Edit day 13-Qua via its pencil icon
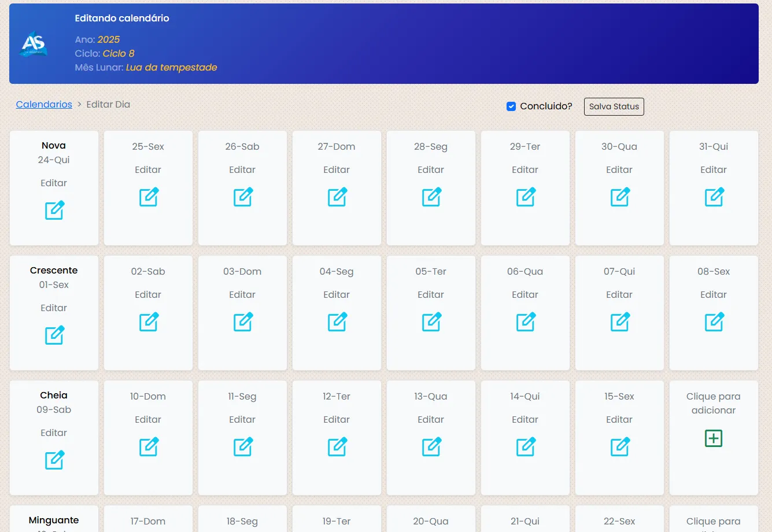The image size is (772, 532). click(x=431, y=446)
